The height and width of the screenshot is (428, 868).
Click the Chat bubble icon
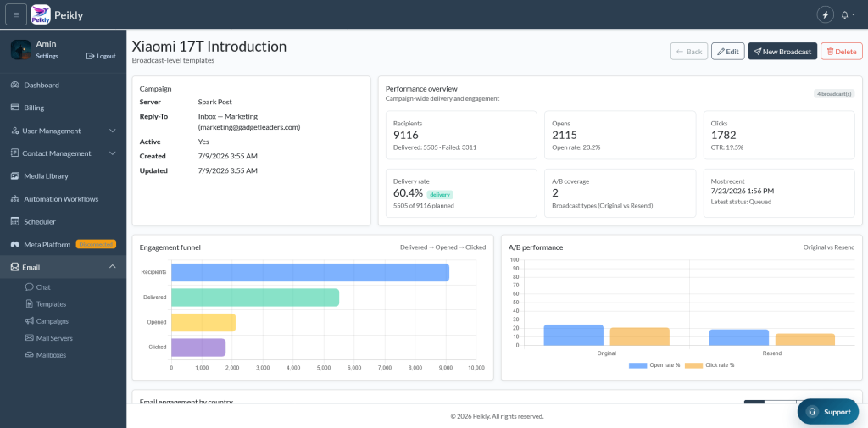pyautogui.click(x=30, y=287)
